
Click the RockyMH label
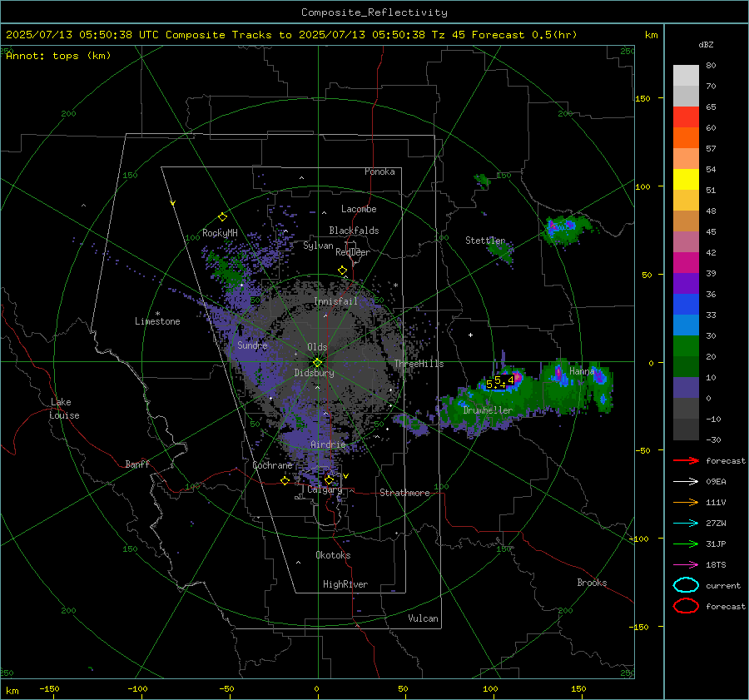pos(220,233)
